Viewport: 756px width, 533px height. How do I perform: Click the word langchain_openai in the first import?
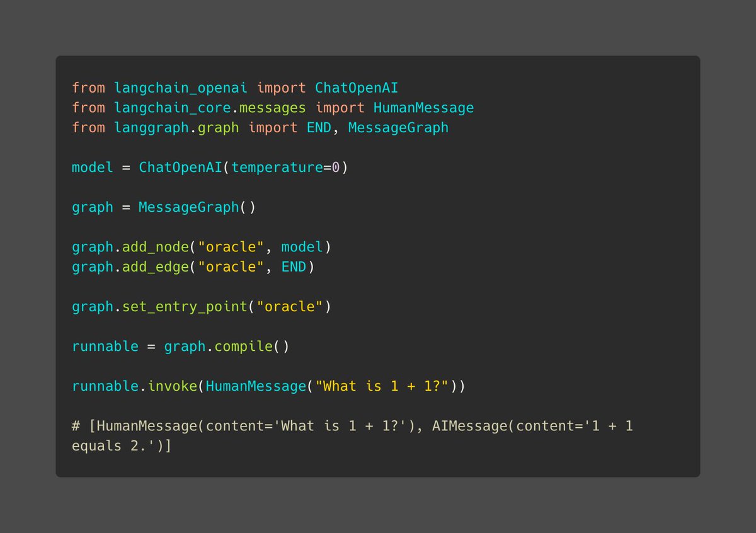181,88
